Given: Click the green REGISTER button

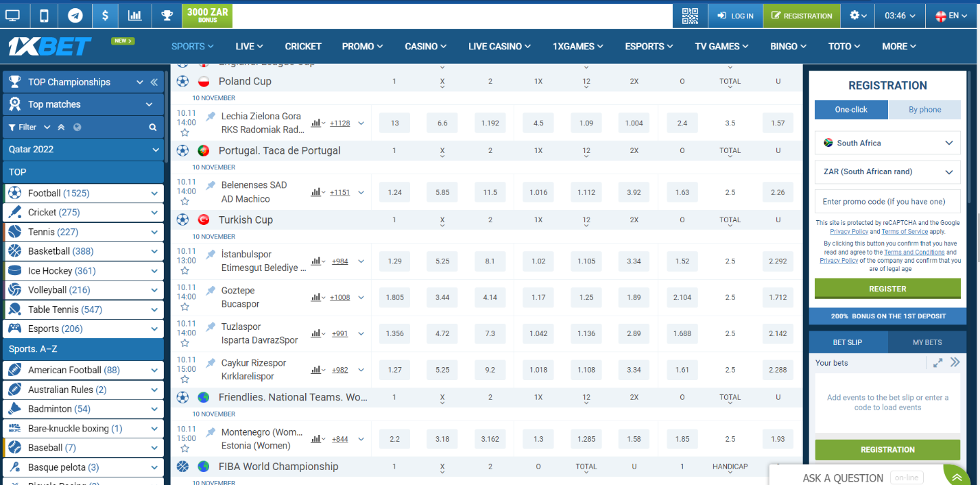Looking at the screenshot, I should coord(887,289).
